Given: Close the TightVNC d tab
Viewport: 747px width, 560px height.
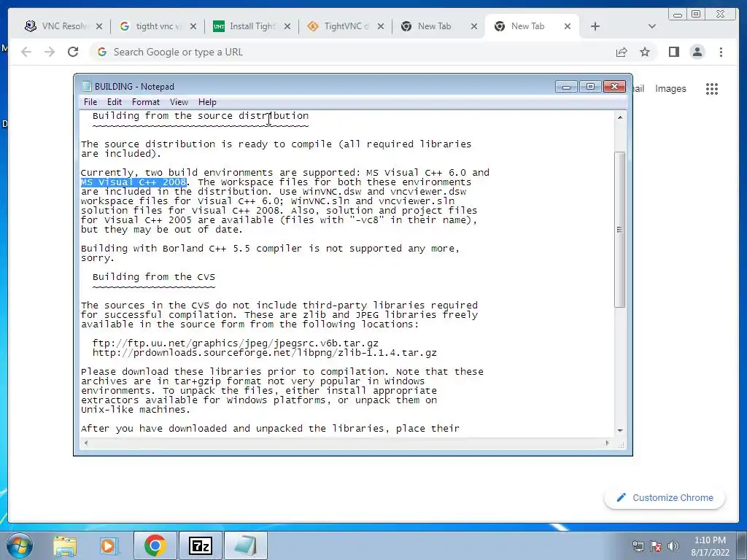Looking at the screenshot, I should coord(381,27).
